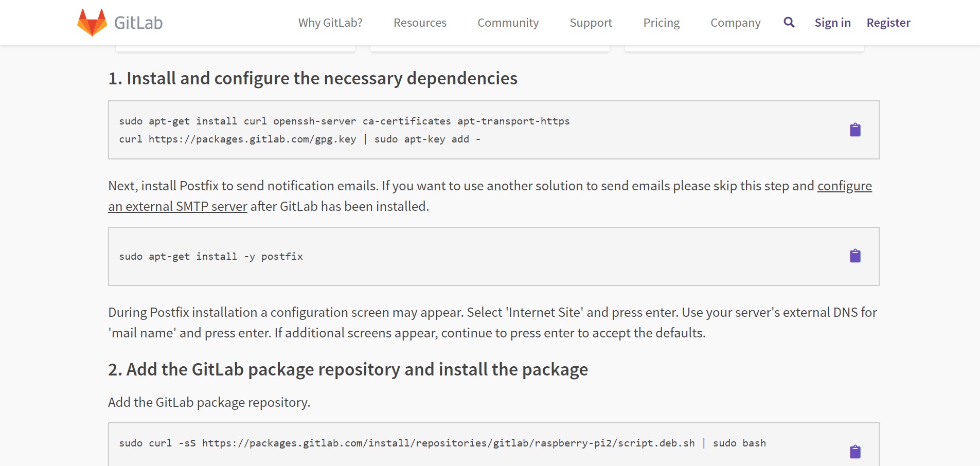
Task: Click the 'sudo apt-get install curl openssh-server' line
Action: coord(344,121)
